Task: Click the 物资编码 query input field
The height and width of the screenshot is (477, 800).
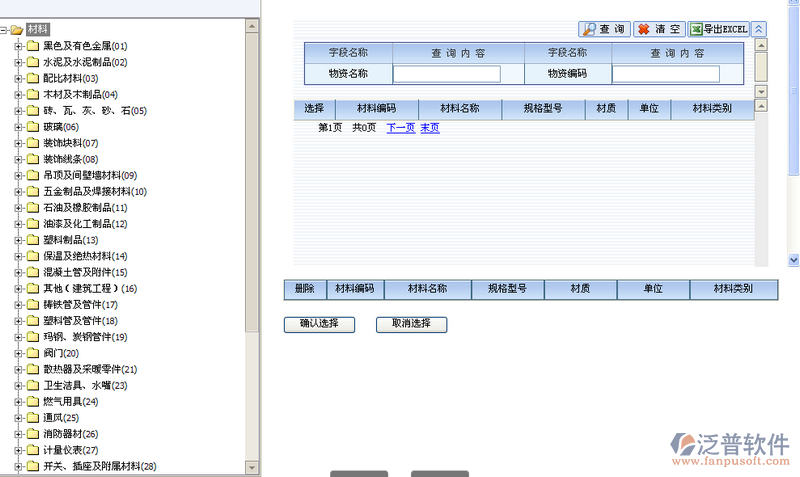Action: click(666, 74)
